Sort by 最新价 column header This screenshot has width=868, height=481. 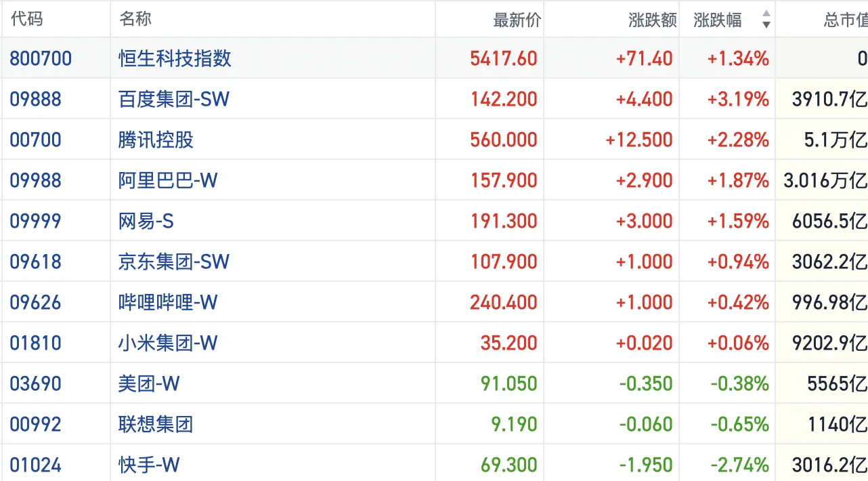517,20
